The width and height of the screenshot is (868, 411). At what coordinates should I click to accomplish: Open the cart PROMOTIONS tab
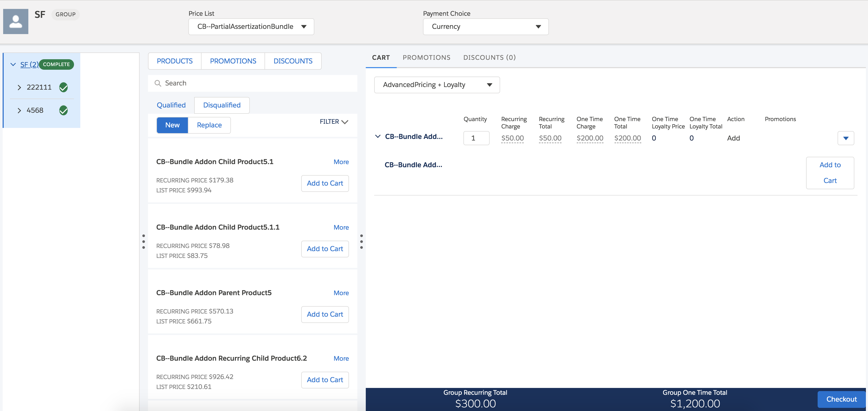(x=426, y=58)
